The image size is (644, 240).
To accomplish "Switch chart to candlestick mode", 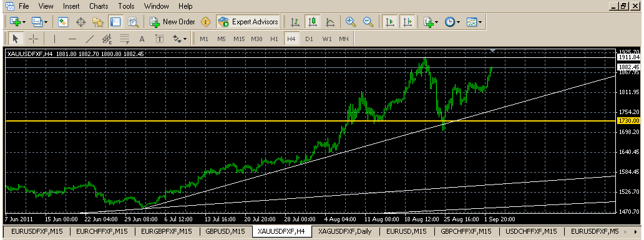I will [x=313, y=22].
